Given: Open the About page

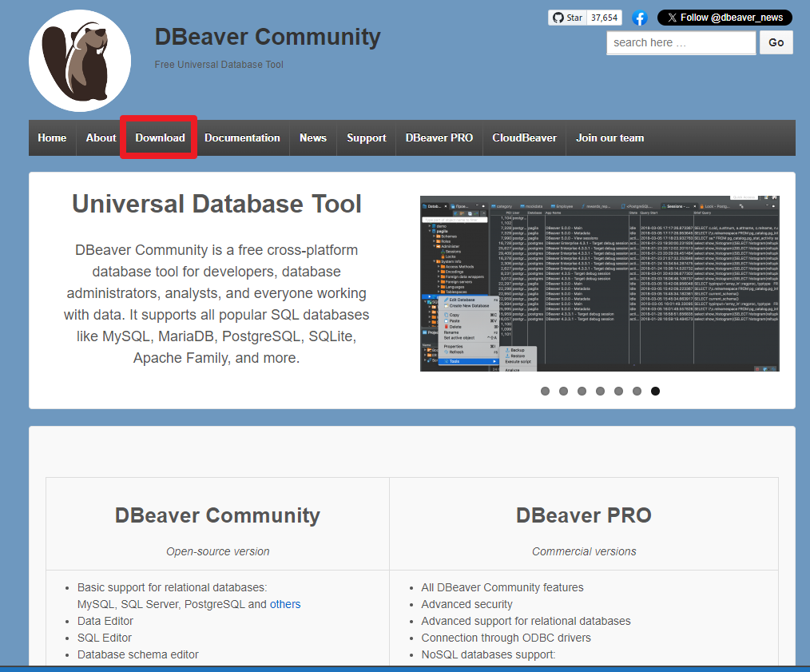Looking at the screenshot, I should tap(101, 137).
